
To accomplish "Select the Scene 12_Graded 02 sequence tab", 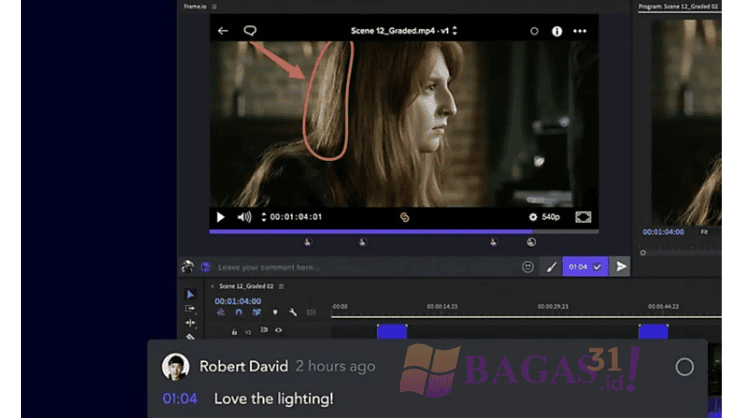I will coord(246,286).
